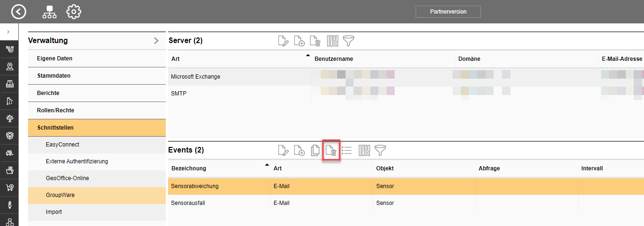Image resolution: width=644 pixels, height=226 pixels.
Task: Click the Partnerversion button
Action: tap(448, 12)
